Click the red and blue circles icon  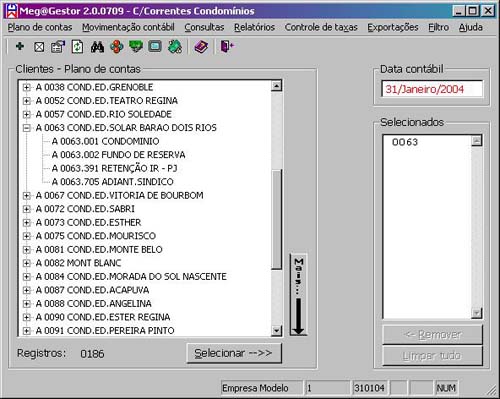coord(117,47)
